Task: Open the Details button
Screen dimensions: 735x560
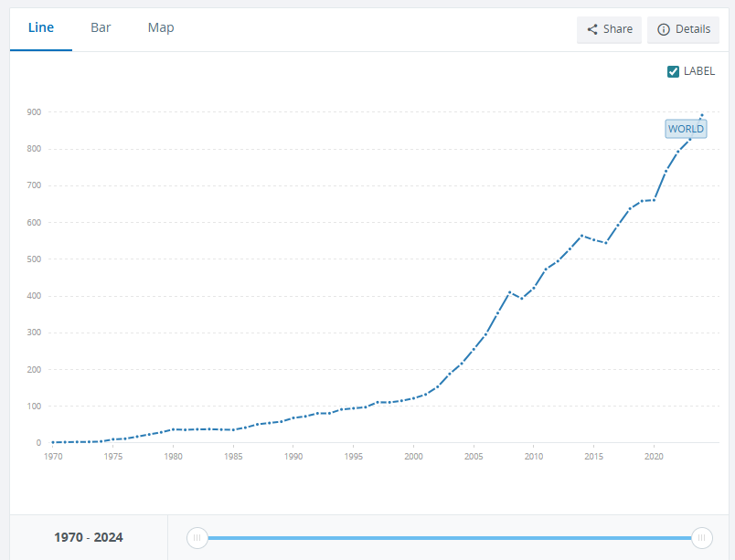Action: coord(683,29)
